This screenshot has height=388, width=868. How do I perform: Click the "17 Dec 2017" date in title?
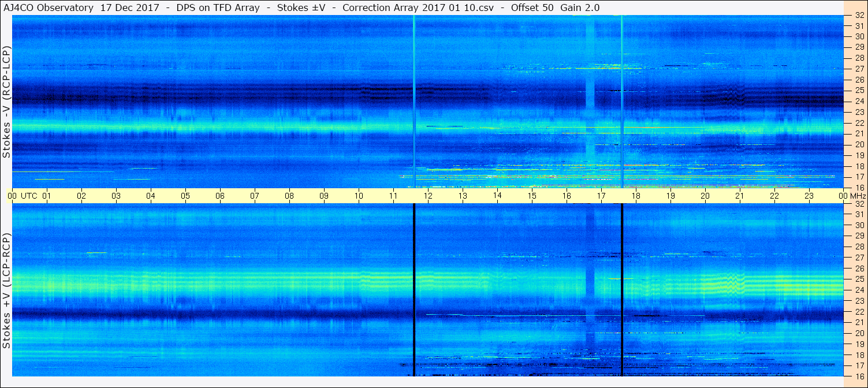click(x=130, y=8)
